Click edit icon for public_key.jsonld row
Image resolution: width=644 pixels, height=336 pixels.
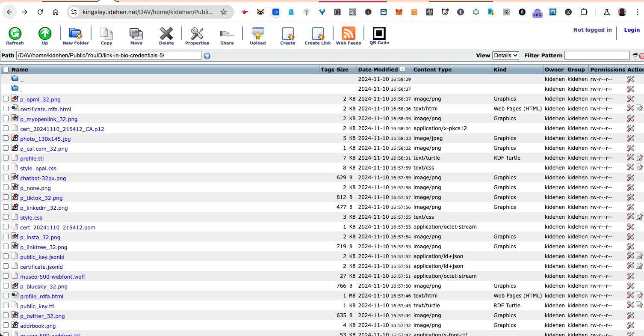639,256
